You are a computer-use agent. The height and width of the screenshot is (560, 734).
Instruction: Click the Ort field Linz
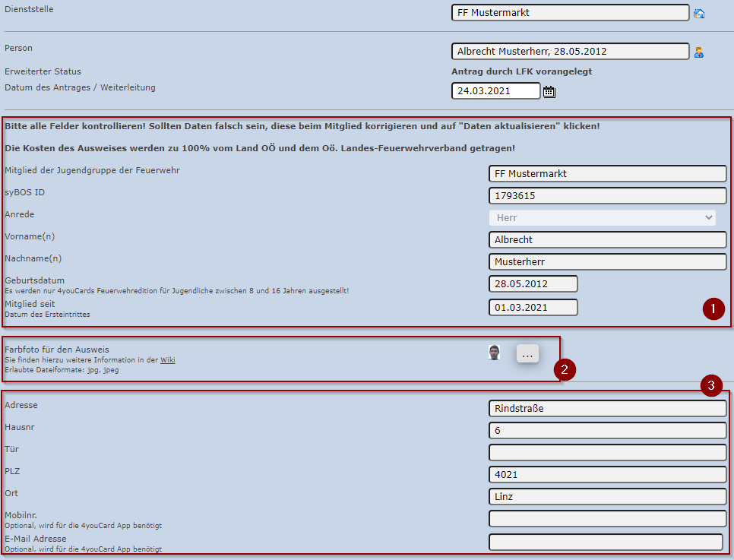(608, 496)
